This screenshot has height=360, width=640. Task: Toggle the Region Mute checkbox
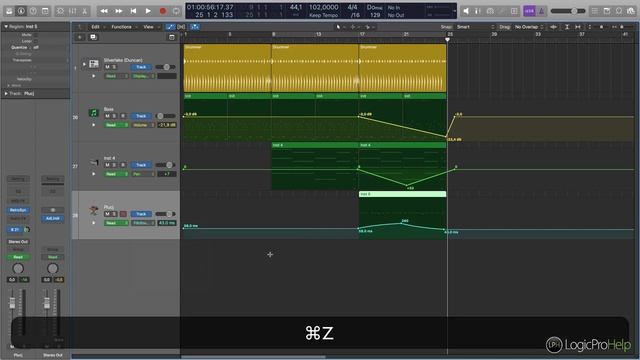[36, 35]
